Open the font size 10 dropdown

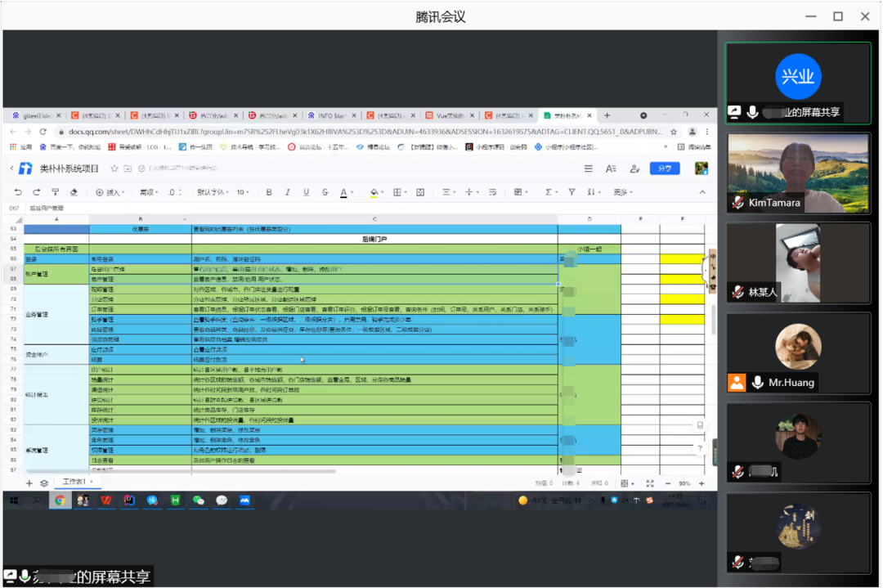tap(243, 192)
